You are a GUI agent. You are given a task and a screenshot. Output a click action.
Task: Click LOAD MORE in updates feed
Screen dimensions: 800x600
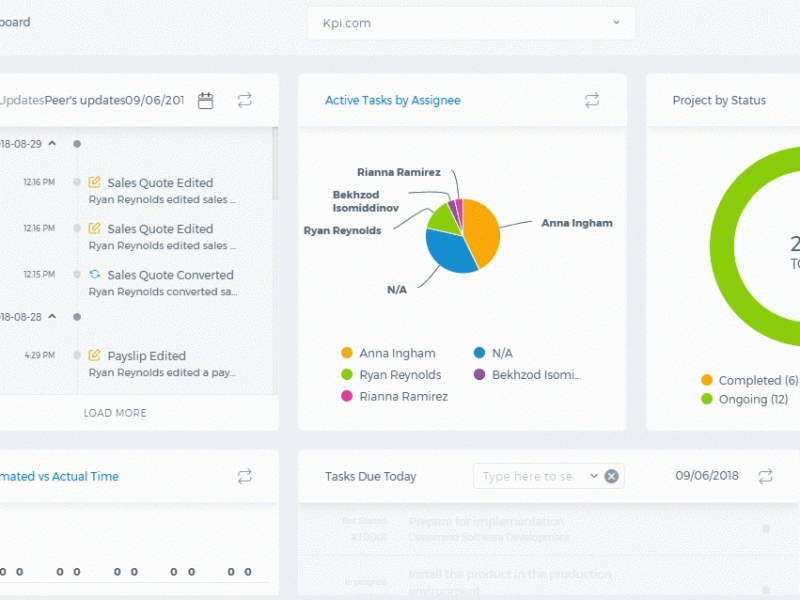(115, 413)
